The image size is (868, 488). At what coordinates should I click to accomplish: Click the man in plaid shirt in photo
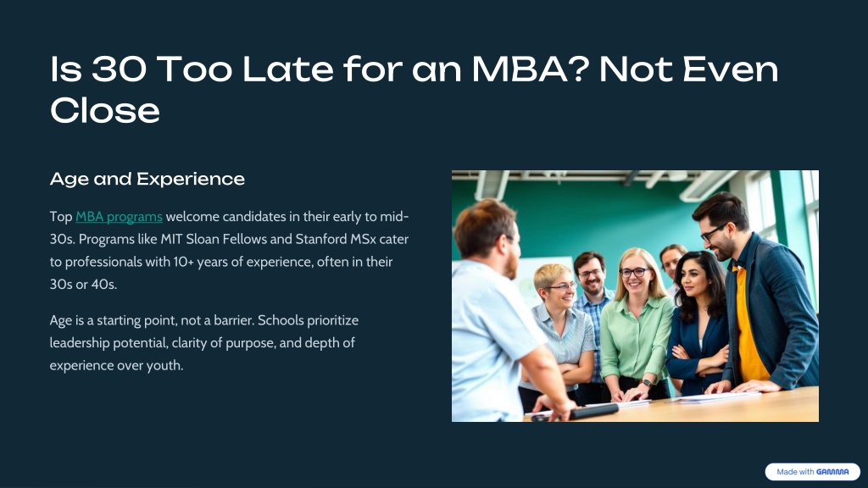click(590, 310)
